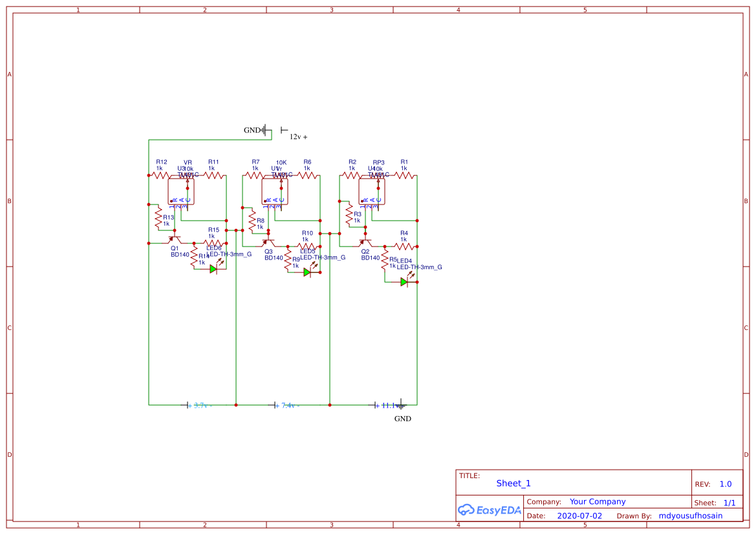Select the 7.4v battery label
The image size is (756, 535).
288,406
